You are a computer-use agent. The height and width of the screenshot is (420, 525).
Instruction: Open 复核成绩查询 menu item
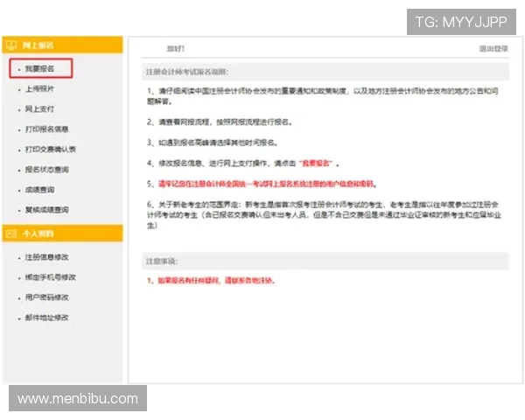click(45, 210)
